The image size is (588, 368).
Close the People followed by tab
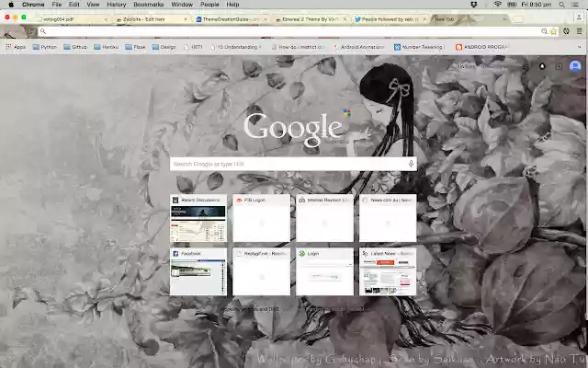tap(424, 19)
